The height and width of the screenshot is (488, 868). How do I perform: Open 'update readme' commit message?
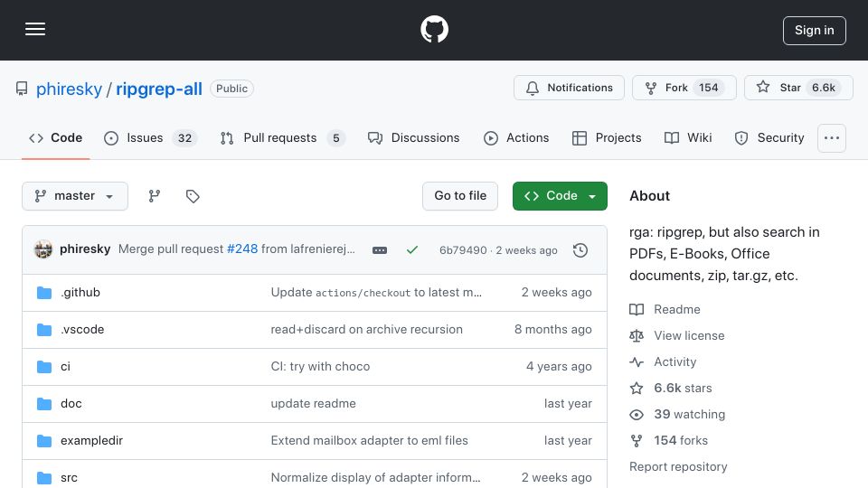[314, 404]
